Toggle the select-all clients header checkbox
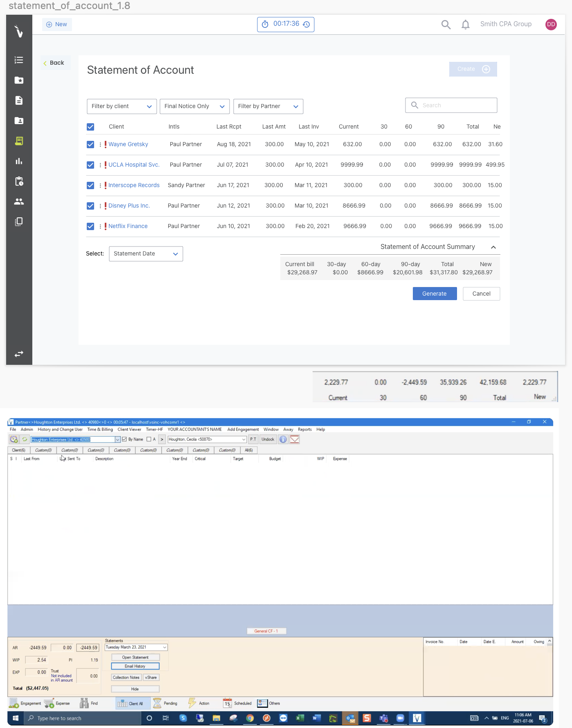This screenshot has width=572, height=728. (x=90, y=127)
